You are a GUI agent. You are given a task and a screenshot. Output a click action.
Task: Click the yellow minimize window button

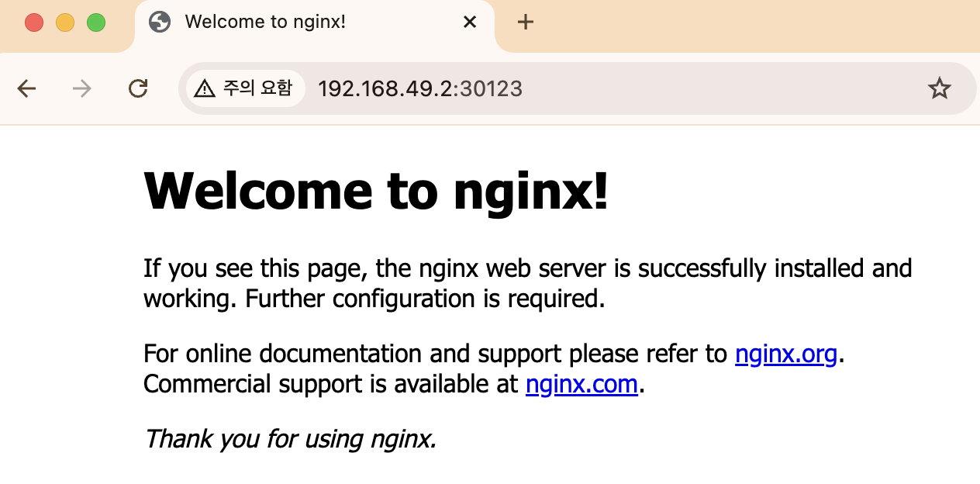65,22
